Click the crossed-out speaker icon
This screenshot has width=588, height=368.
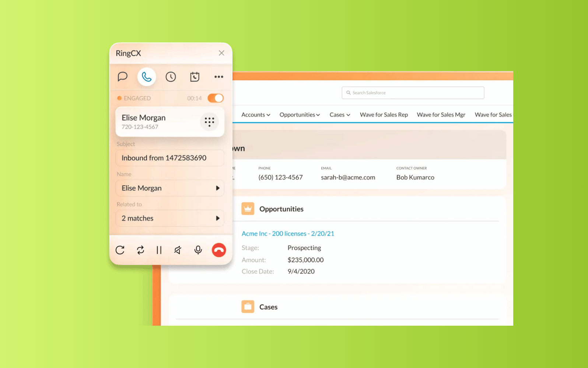pyautogui.click(x=178, y=250)
